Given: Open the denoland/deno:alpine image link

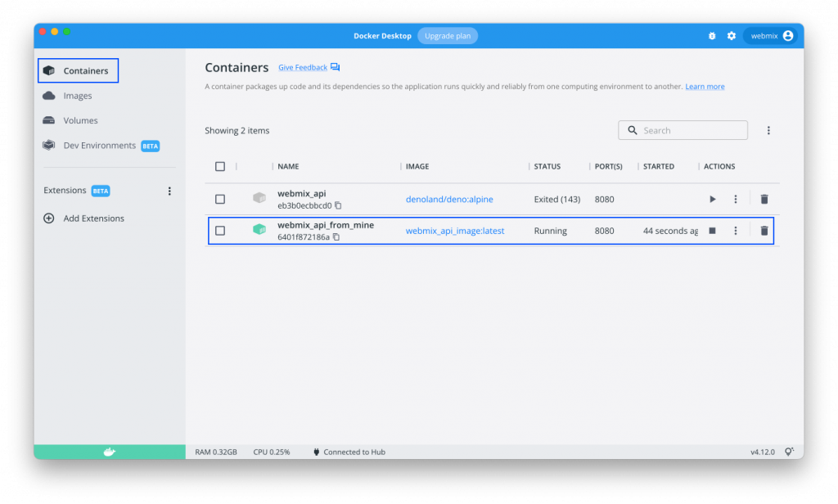Looking at the screenshot, I should pos(449,199).
